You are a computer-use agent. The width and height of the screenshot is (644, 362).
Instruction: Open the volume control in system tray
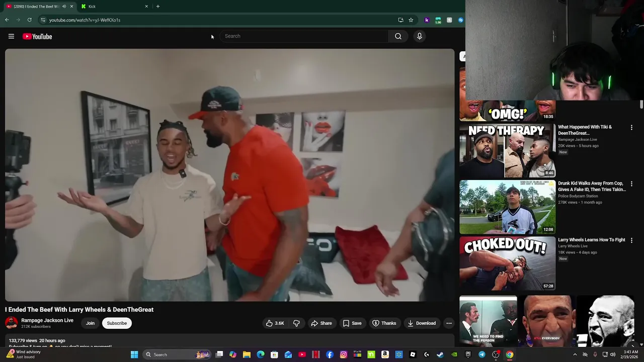pos(613,354)
